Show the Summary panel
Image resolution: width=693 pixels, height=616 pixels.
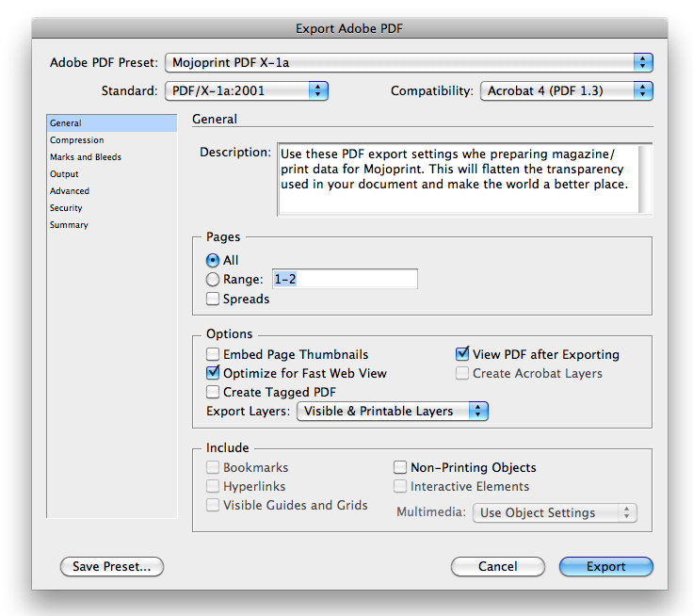(69, 225)
